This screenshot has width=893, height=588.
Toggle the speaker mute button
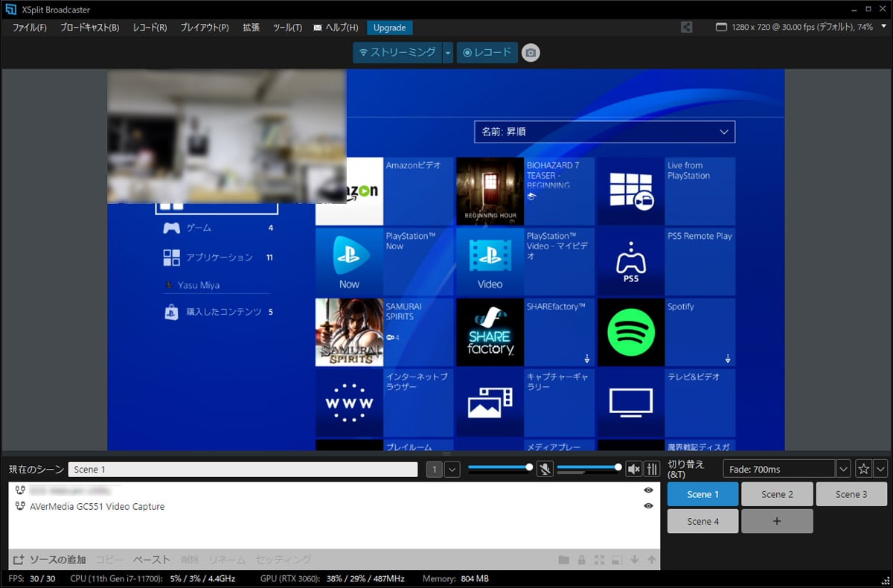tap(634, 469)
